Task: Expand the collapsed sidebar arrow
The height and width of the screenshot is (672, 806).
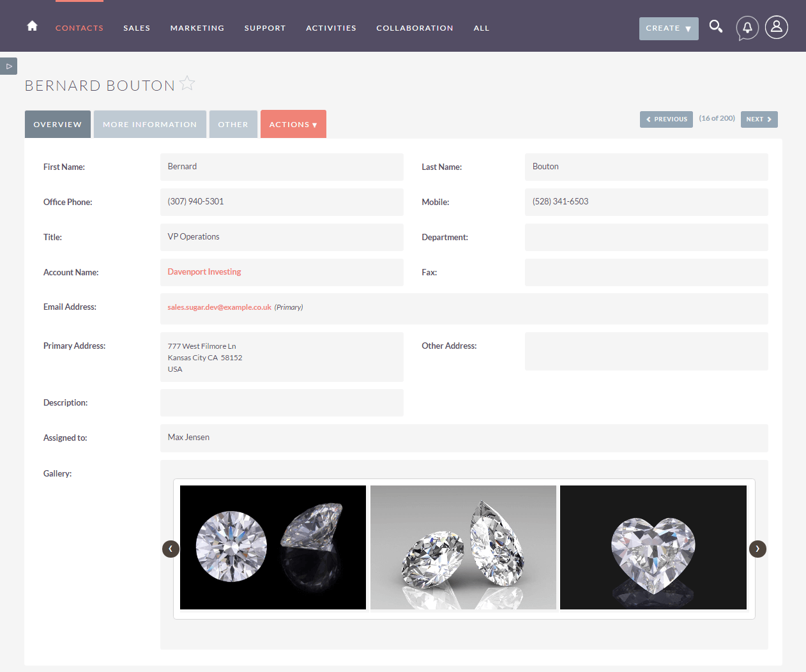Action: point(8,66)
